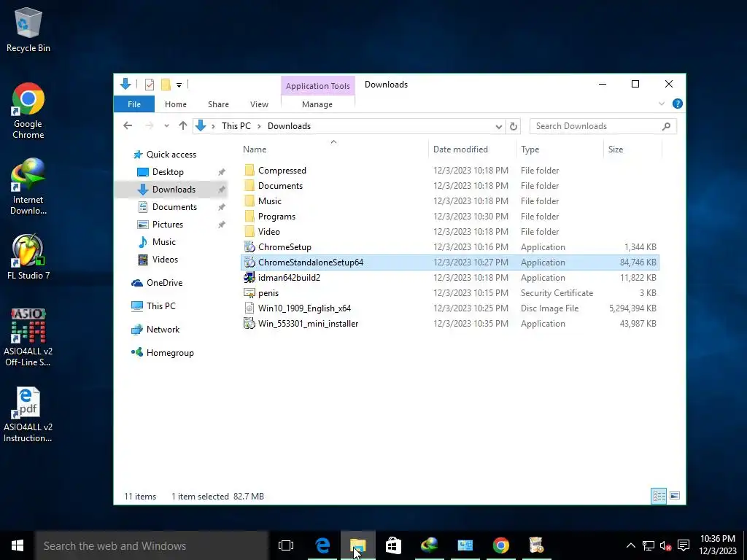Open the network icon in system tray

(648, 545)
